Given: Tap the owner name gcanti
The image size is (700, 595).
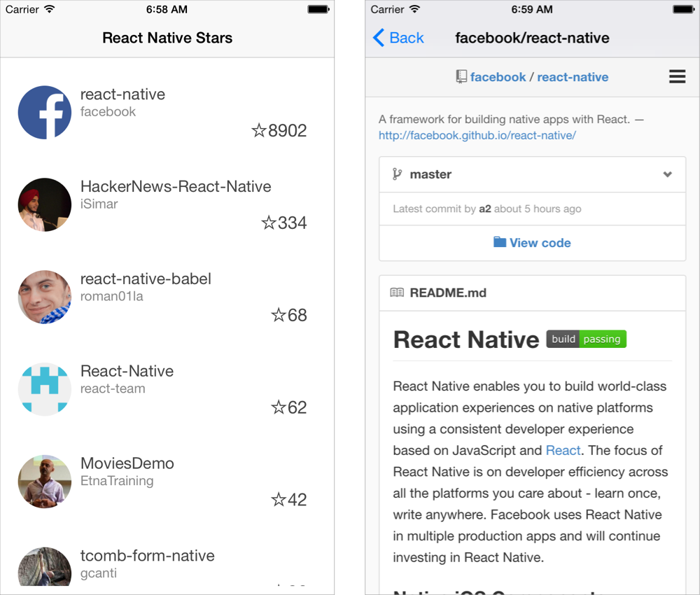Looking at the screenshot, I should [98, 573].
